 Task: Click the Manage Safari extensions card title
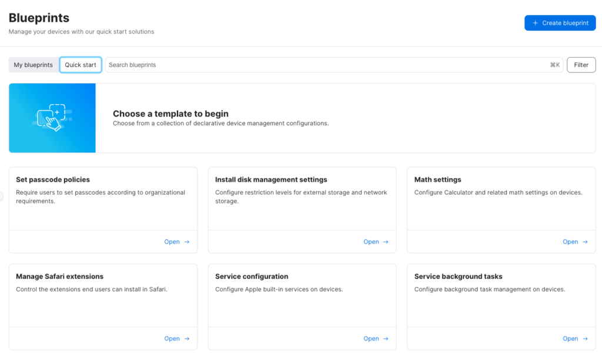[59, 276]
